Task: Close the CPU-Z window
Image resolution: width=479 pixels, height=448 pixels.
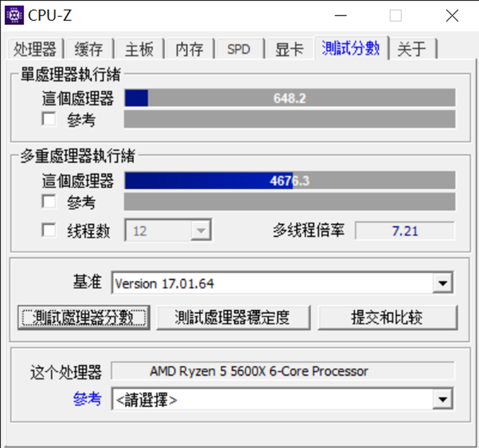Action: (x=452, y=15)
